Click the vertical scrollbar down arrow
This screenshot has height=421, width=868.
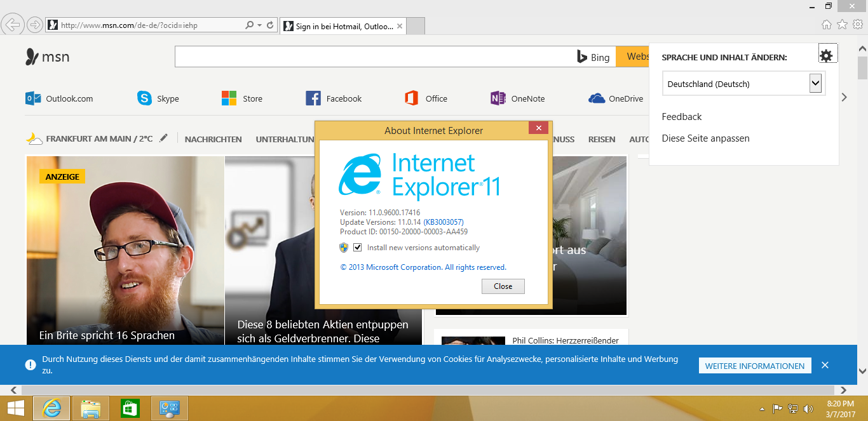coord(863,371)
